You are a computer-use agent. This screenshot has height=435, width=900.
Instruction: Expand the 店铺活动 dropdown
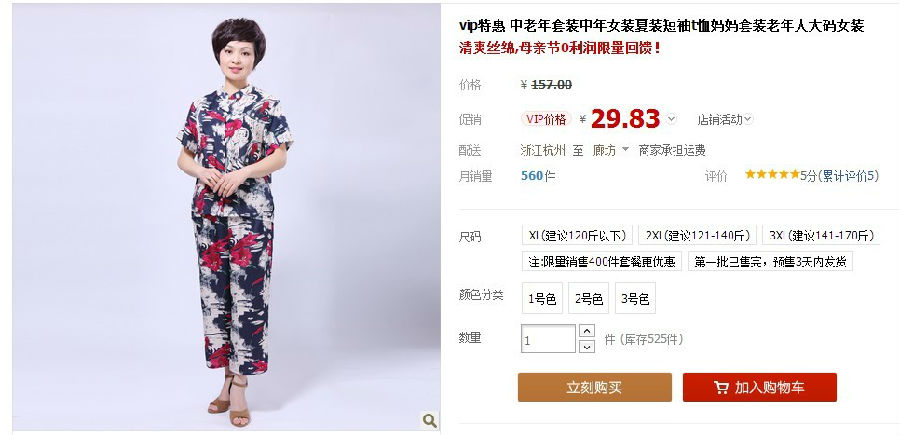[x=724, y=119]
